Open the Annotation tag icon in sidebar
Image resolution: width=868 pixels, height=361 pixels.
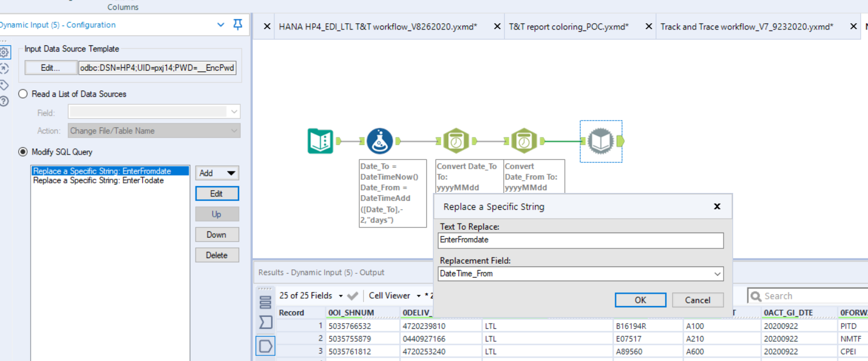click(x=5, y=85)
